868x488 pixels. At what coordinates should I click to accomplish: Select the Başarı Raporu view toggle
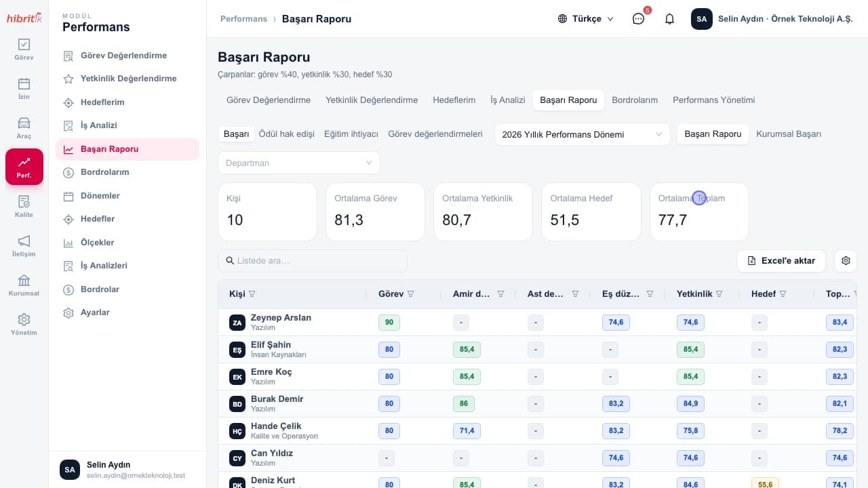coord(713,134)
